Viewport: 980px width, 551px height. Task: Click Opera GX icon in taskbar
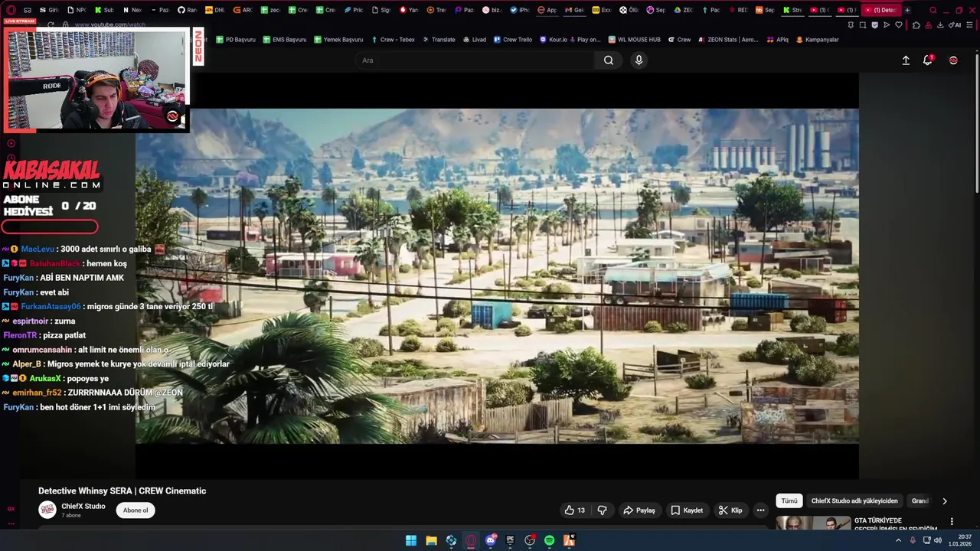pyautogui.click(x=471, y=540)
